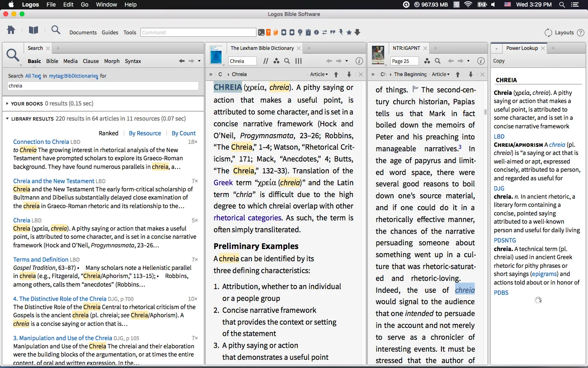Image resolution: width=588 pixels, height=368 pixels.
Task: Sort library results by Ranked
Action: coord(108,133)
